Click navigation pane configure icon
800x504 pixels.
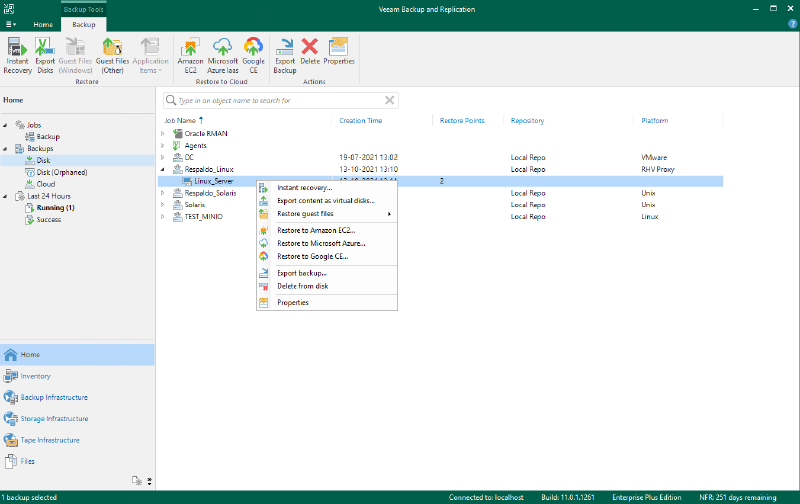(137, 481)
